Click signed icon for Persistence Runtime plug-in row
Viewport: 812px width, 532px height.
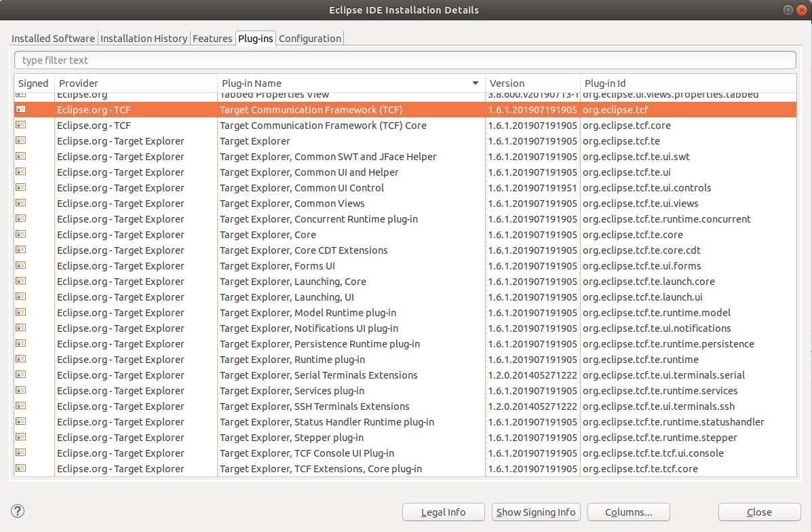21,343
